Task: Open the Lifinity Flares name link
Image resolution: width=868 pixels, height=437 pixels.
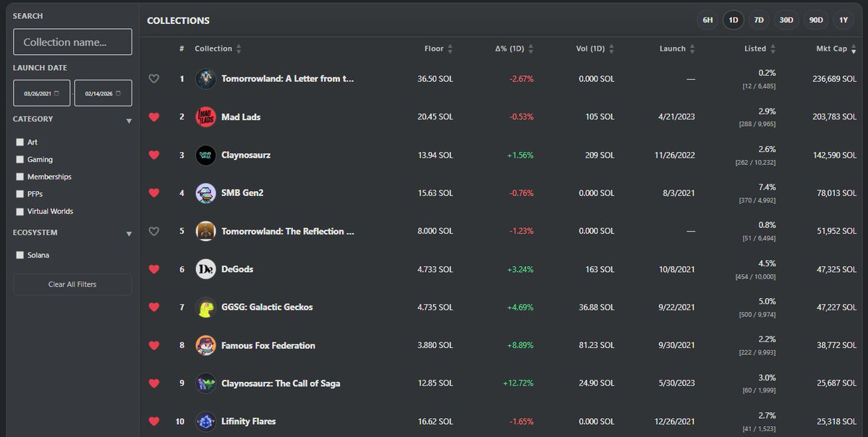Action: 248,421
